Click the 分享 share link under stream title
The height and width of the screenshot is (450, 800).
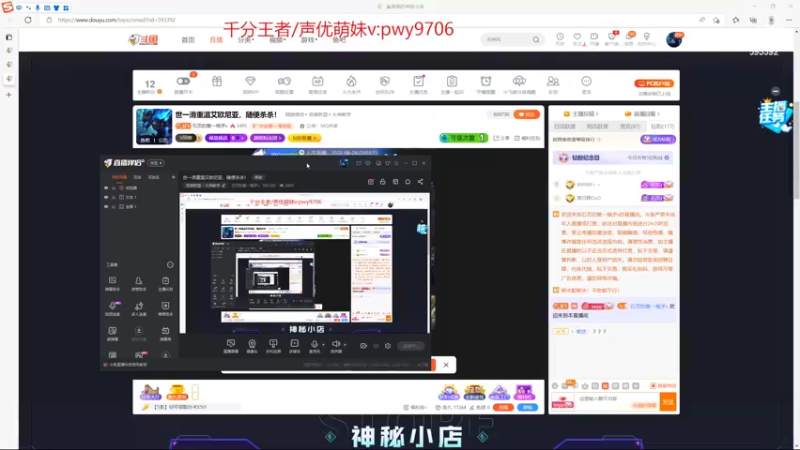pyautogui.click(x=502, y=138)
